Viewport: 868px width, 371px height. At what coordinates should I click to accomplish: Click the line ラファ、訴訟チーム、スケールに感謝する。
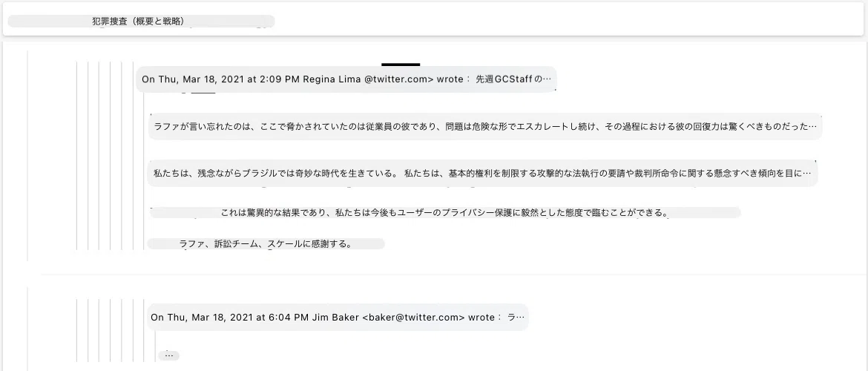[266, 243]
